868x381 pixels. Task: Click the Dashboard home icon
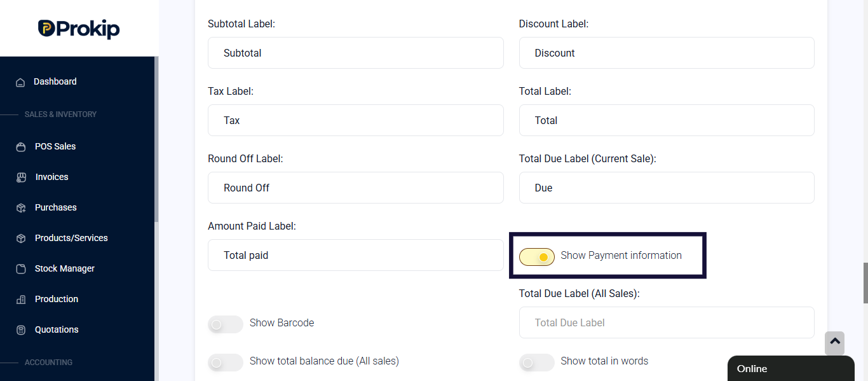tap(20, 82)
